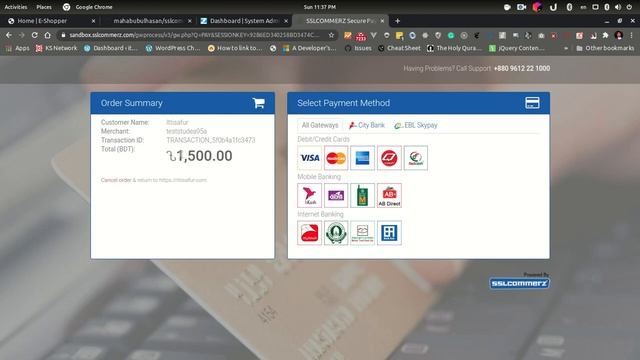Select the blue square bank logo
The width and height of the screenshot is (640, 360).
(x=389, y=233)
